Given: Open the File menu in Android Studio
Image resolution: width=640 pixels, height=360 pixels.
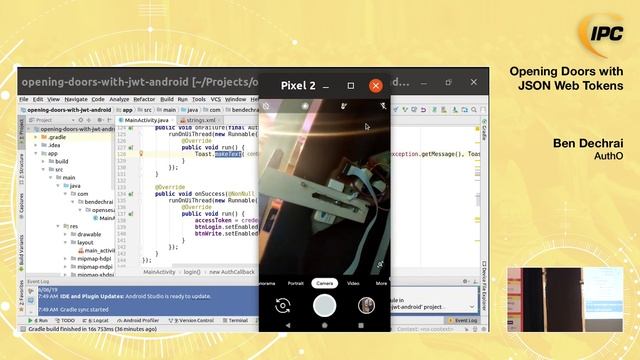Looking at the screenshot, I should 24,99.
